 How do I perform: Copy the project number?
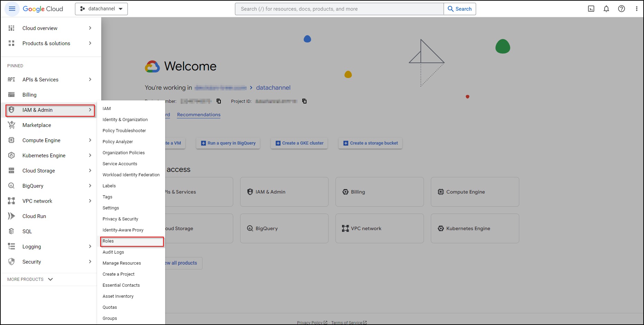pos(219,101)
